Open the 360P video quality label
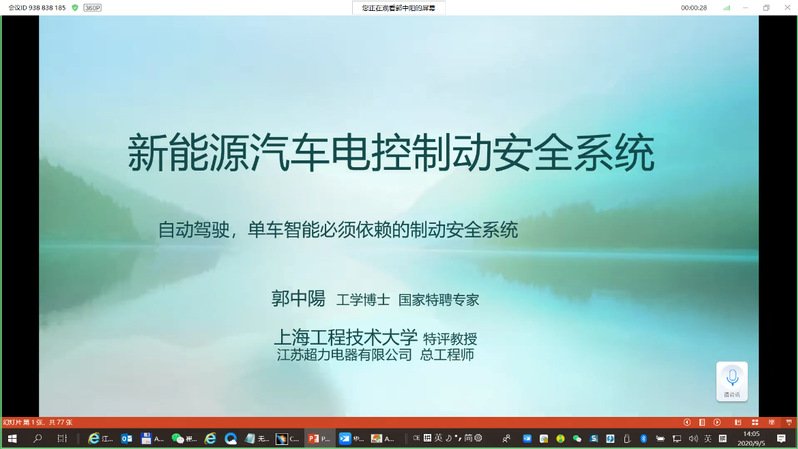Viewport: 798px width, 449px height. pos(92,7)
